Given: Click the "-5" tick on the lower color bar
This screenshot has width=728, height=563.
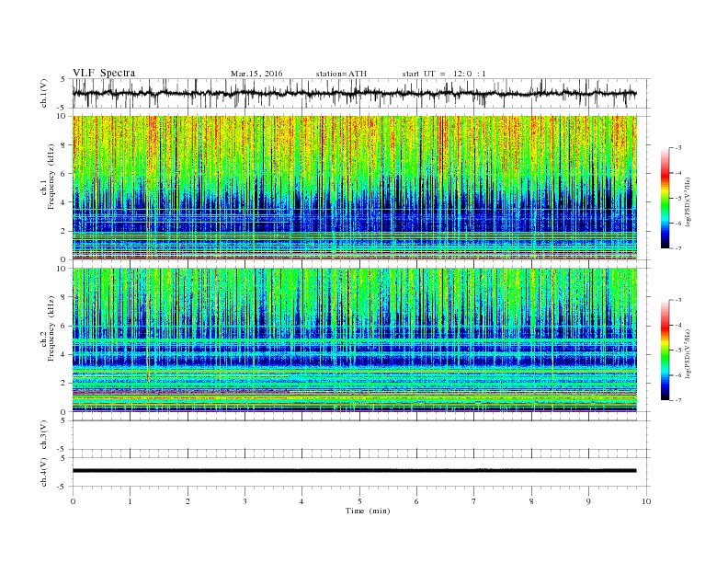Looking at the screenshot, I should pyautogui.click(x=677, y=350).
